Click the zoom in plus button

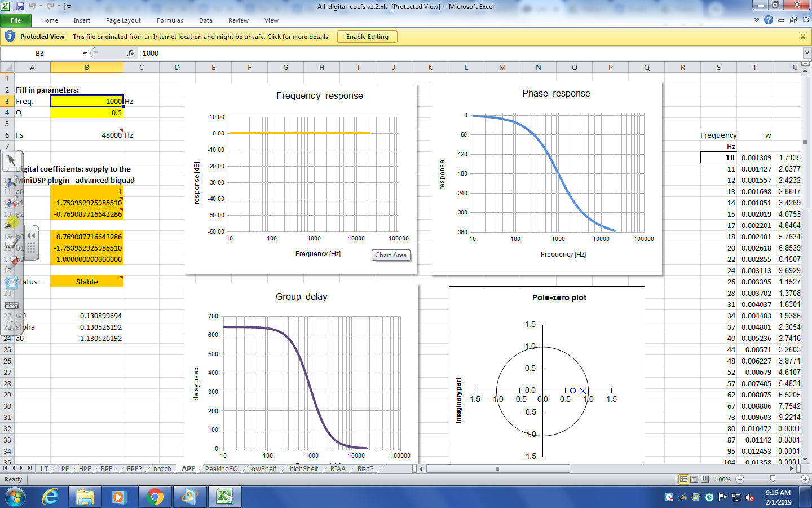coord(805,479)
